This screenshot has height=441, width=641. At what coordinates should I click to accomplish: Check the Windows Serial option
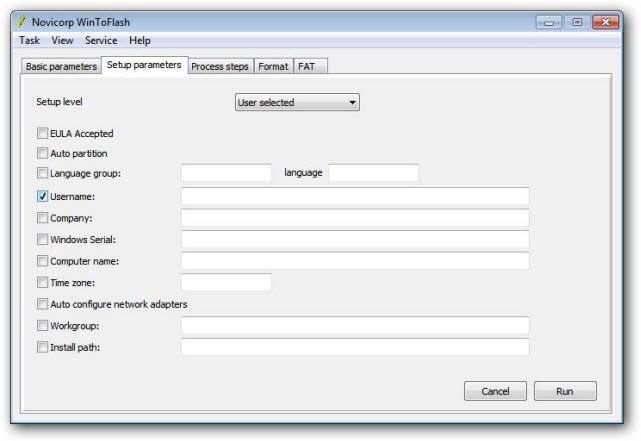click(43, 239)
